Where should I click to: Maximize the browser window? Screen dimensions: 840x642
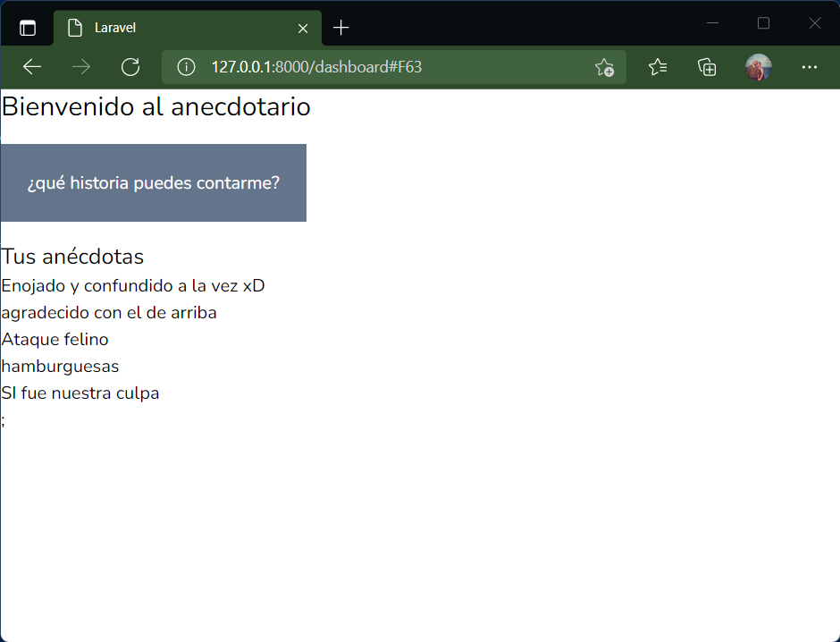point(763,23)
